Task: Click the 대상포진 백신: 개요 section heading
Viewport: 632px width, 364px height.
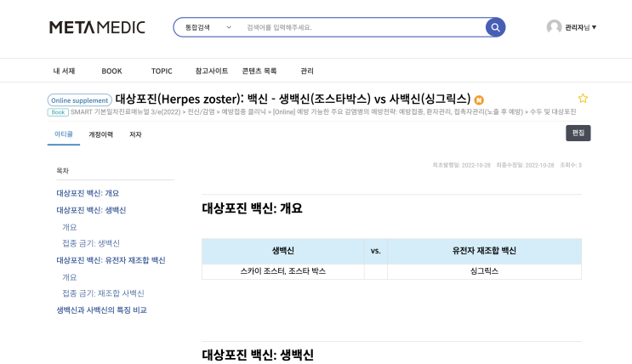Action: point(252,208)
